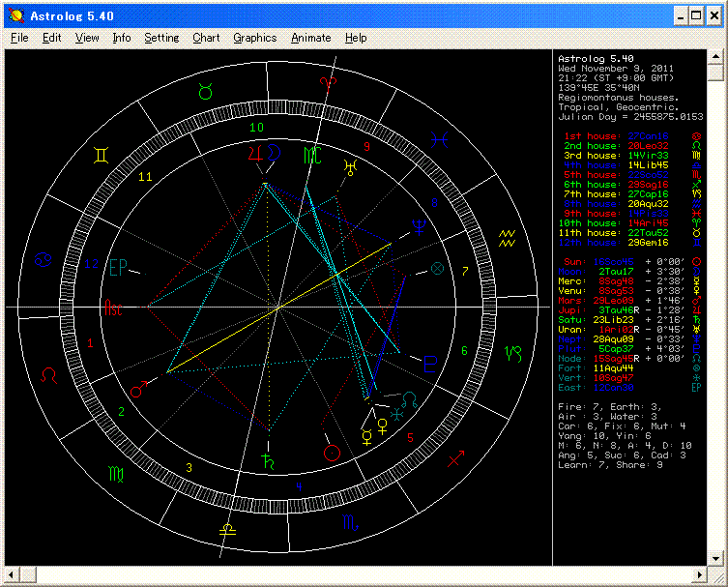The width and height of the screenshot is (728, 587).
Task: Click the Venus glyph in chart
Action: pos(383,426)
